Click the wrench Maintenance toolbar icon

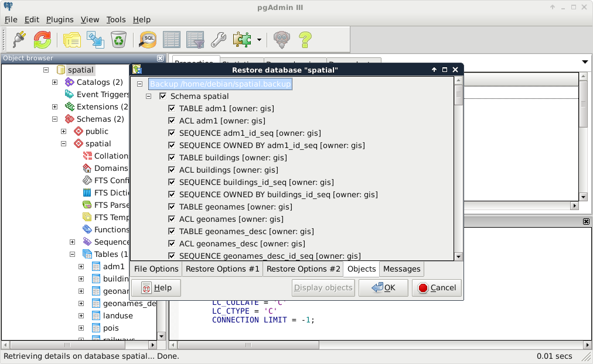click(218, 40)
